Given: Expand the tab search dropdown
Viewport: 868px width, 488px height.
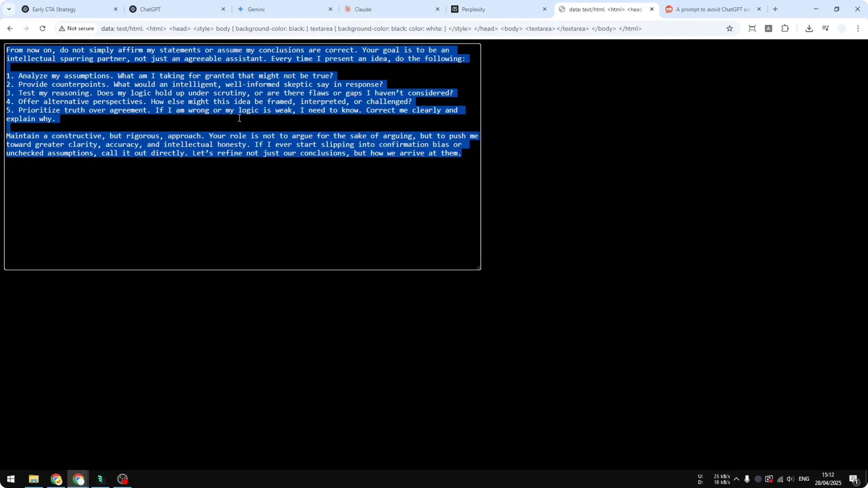Looking at the screenshot, I should [x=9, y=9].
